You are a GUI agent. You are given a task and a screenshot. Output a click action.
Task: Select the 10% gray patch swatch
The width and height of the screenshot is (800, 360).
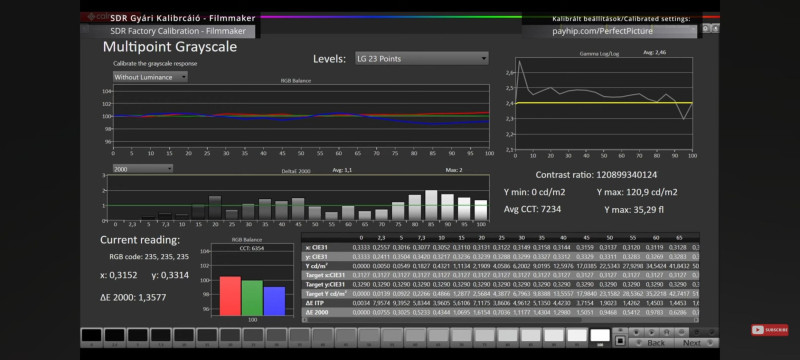pyautogui.click(x=184, y=335)
